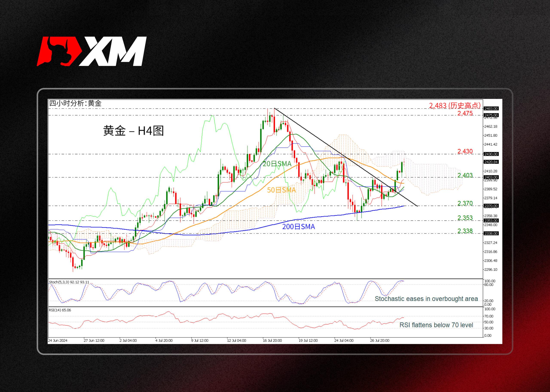Click the boxed '2370.00' price tag on axis
Image resolution: width=550 pixels, height=392 pixels.
491,206
